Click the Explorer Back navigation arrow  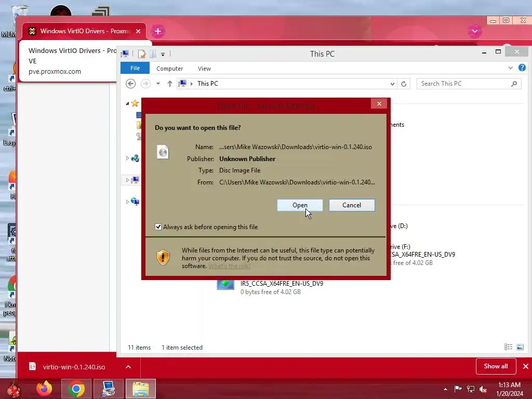click(x=130, y=84)
